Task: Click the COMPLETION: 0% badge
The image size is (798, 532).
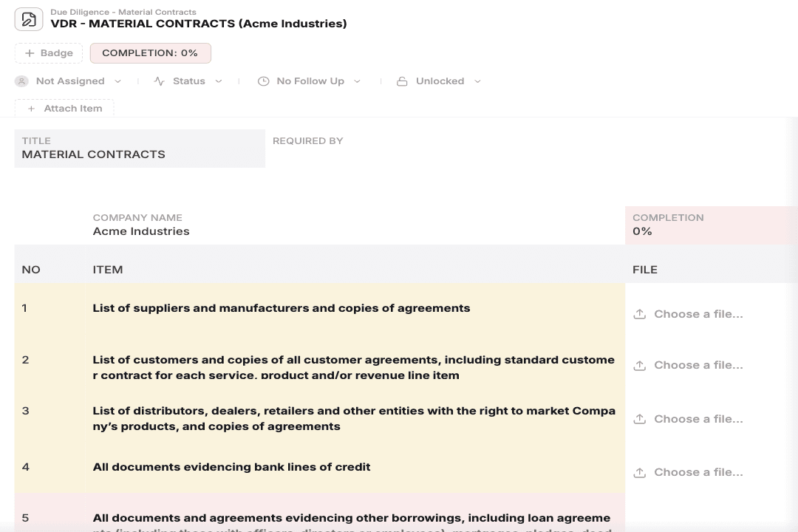Action: 151,53
